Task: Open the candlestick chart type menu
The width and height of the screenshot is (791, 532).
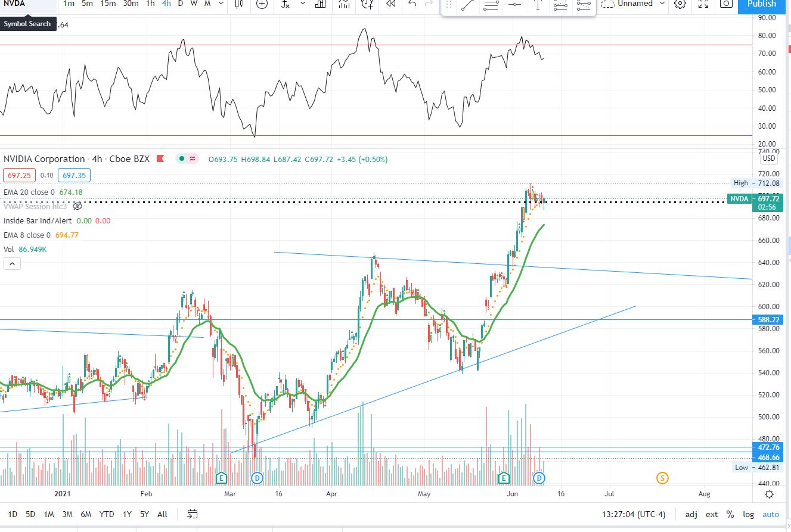Action: pos(239,4)
